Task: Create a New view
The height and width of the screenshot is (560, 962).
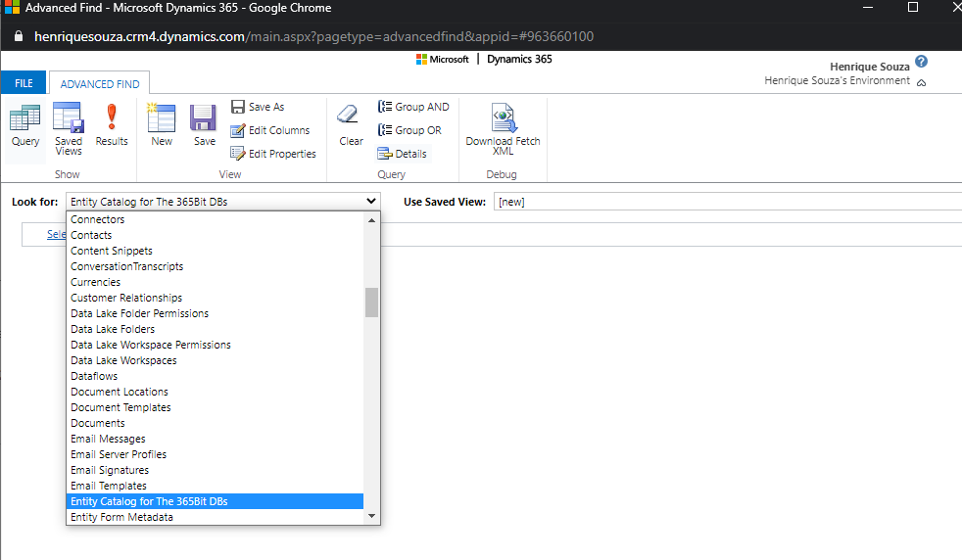Action: 162,125
